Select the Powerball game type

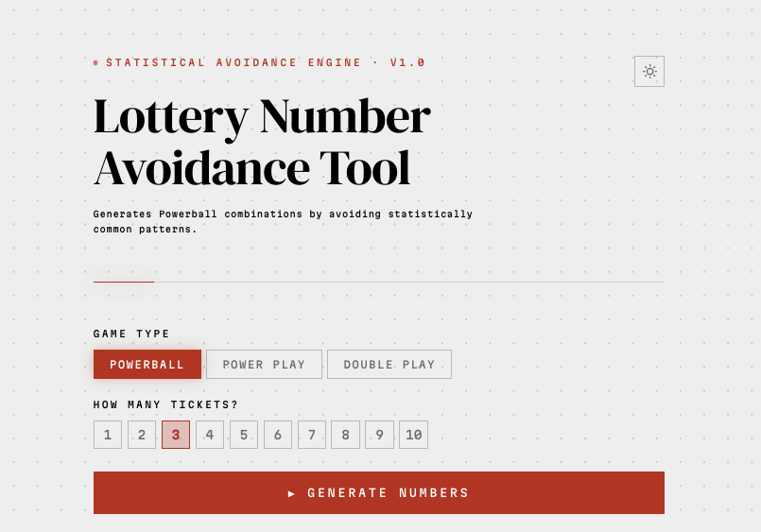coord(147,364)
